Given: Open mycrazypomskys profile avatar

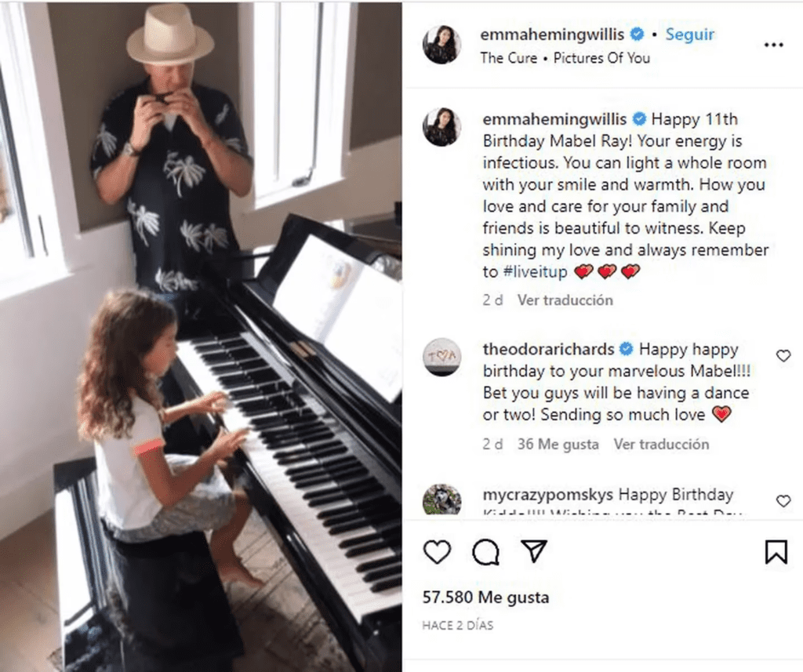Looking at the screenshot, I should pos(442,499).
